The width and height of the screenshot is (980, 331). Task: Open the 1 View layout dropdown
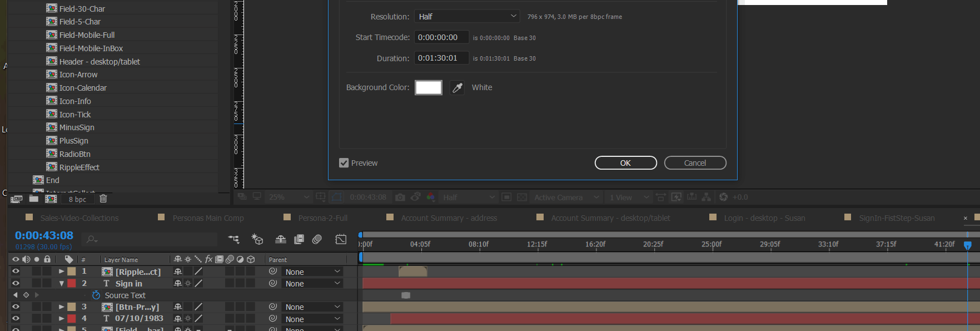point(629,197)
